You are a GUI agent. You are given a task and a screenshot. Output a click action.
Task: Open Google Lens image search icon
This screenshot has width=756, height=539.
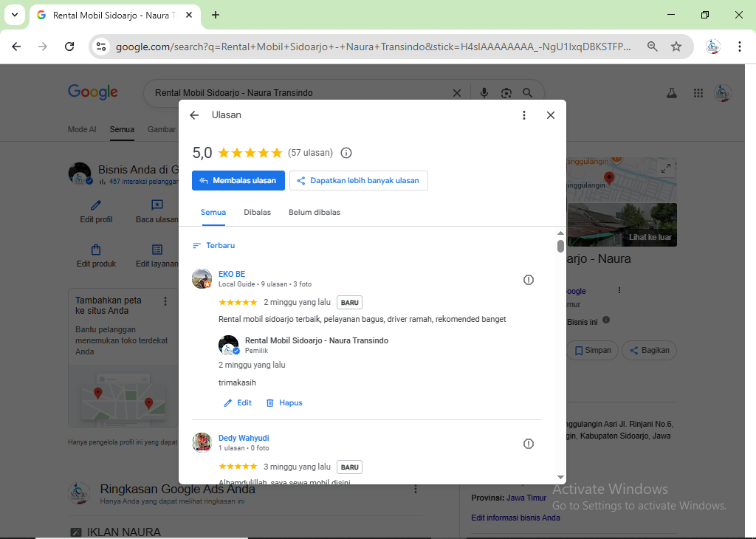click(x=506, y=92)
